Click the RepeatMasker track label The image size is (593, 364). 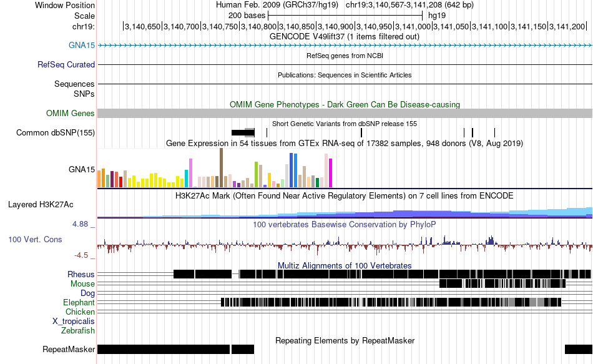coord(69,349)
